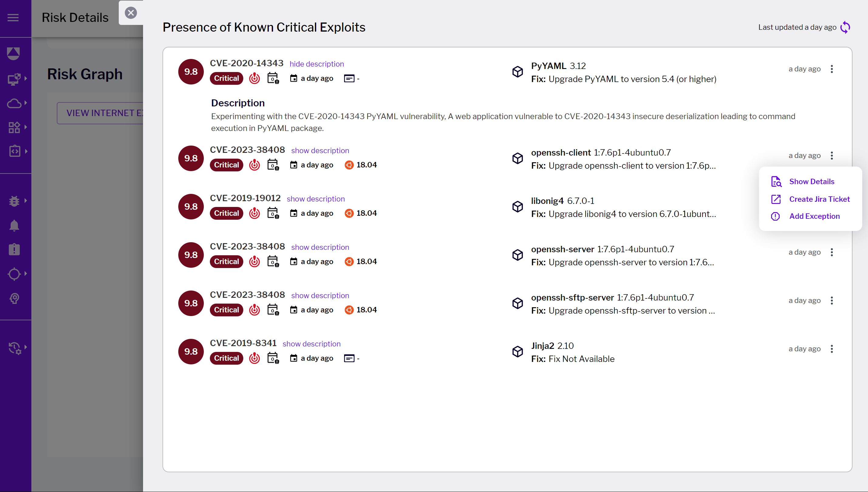Click the clipboard alert icon in sidebar
Image resolution: width=868 pixels, height=492 pixels.
[x=14, y=249]
